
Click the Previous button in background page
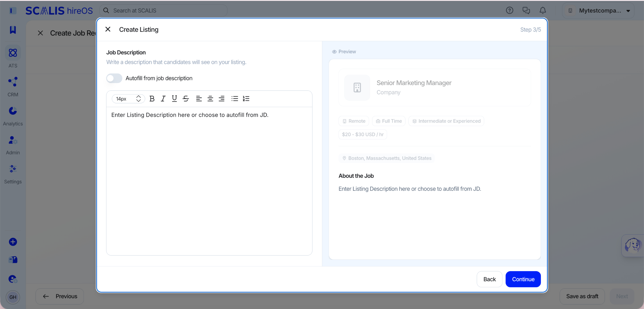point(60,296)
